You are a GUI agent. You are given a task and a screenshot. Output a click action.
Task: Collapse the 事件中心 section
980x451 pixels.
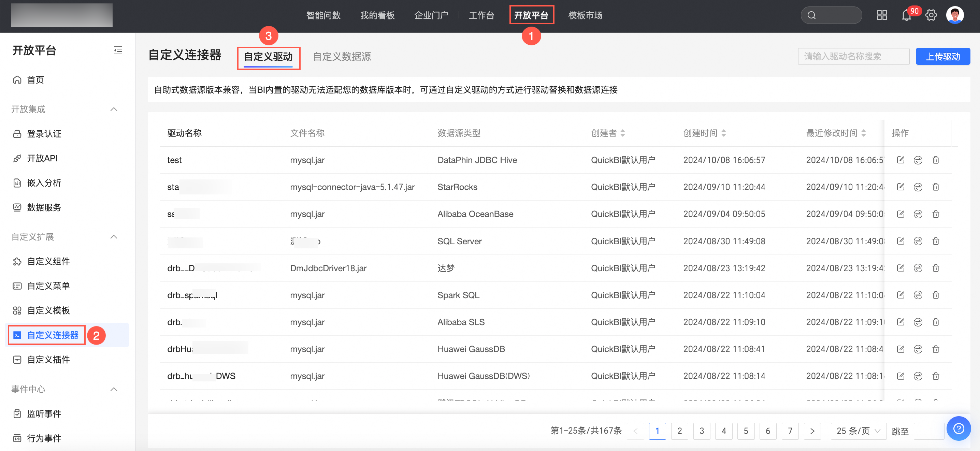pos(113,389)
